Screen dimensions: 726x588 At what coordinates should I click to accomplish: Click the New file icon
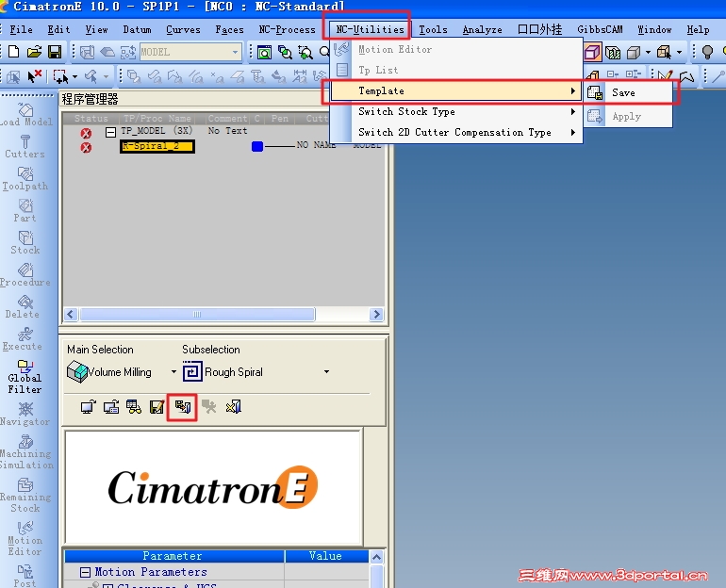[x=13, y=51]
